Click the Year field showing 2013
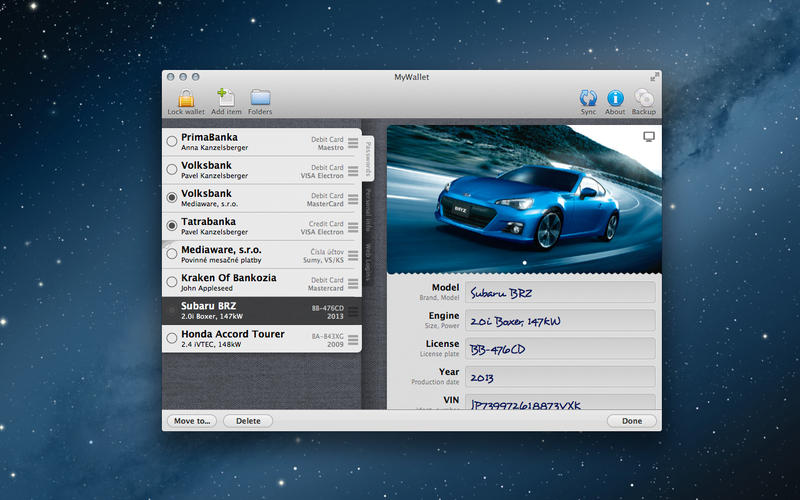Image resolution: width=800 pixels, height=500 pixels. click(x=560, y=377)
